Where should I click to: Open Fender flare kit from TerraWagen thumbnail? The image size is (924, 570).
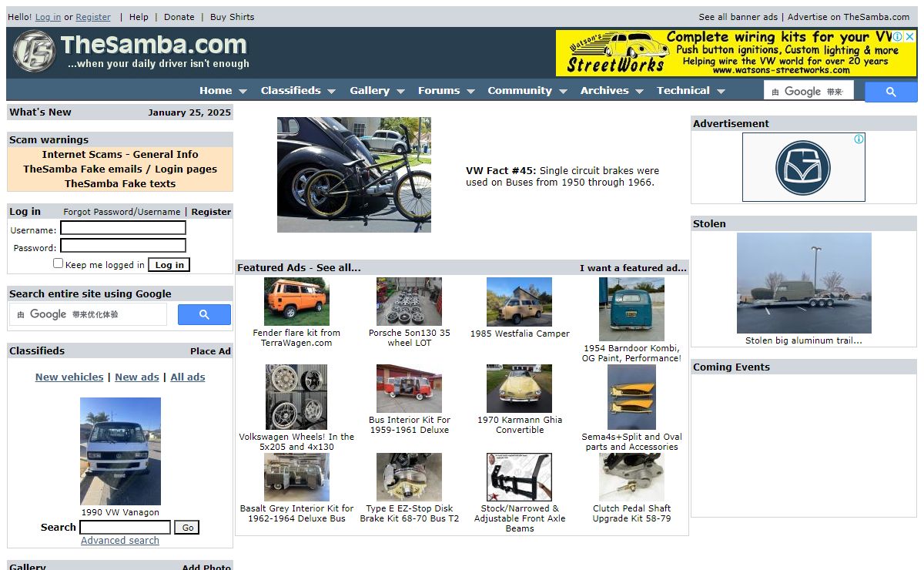pyautogui.click(x=296, y=301)
